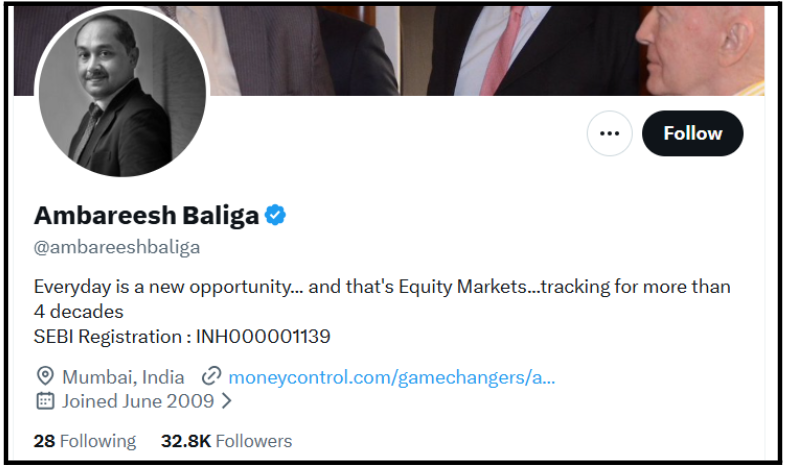This screenshot has height=466, width=790.
Task: Click the link chain icon
Action: pos(211,377)
